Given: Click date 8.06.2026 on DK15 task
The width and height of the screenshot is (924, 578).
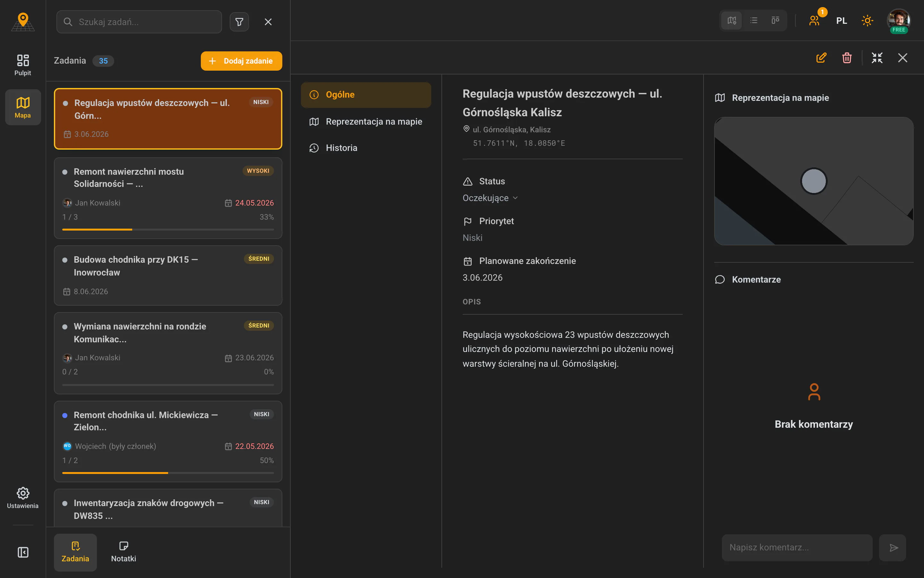Looking at the screenshot, I should pos(91,292).
